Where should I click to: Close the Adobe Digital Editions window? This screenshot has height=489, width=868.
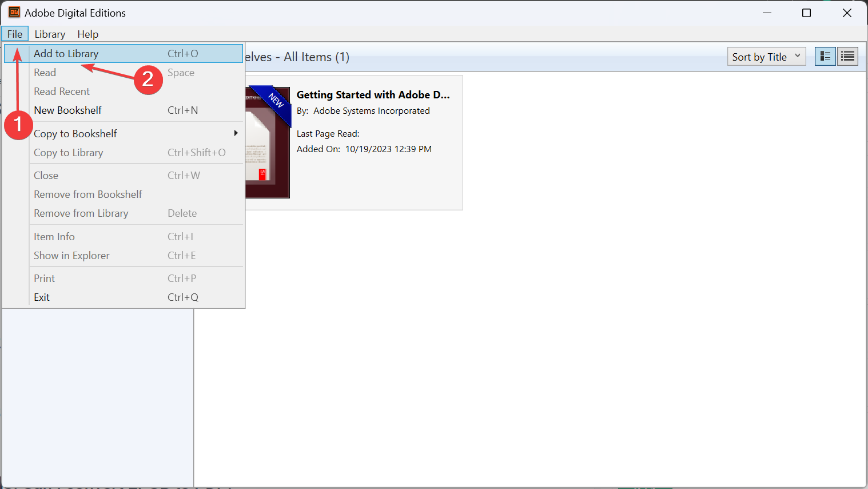[x=847, y=13]
